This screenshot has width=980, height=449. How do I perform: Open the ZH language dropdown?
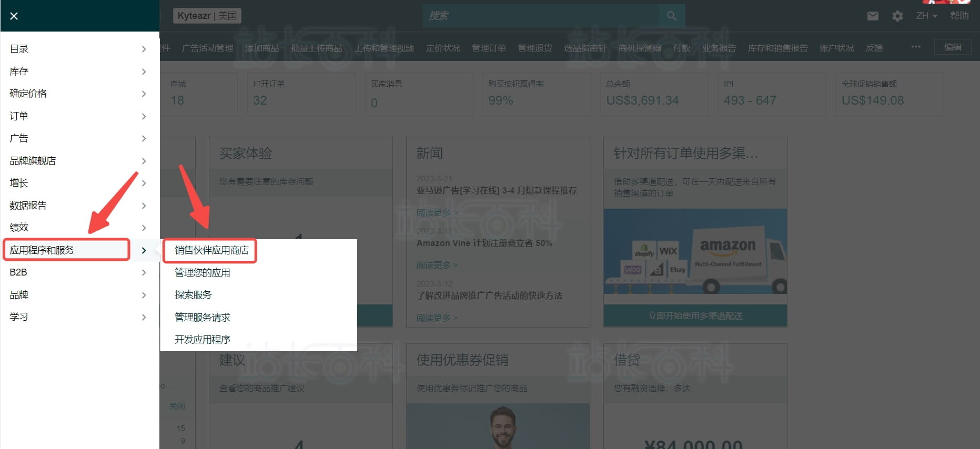point(926,16)
